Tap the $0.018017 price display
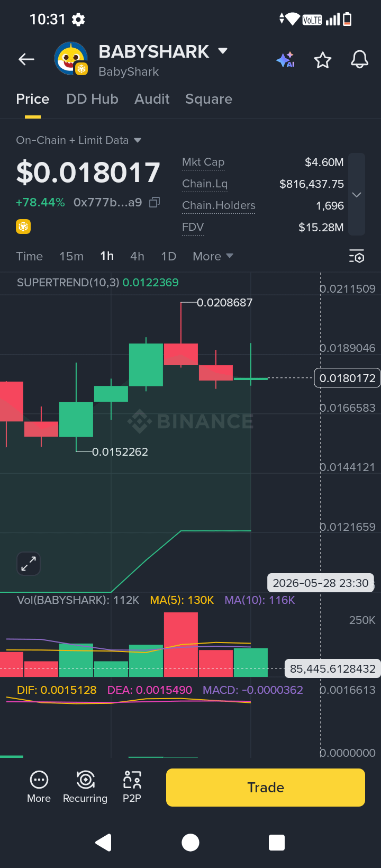Screen dimensions: 381x868 pos(88,173)
